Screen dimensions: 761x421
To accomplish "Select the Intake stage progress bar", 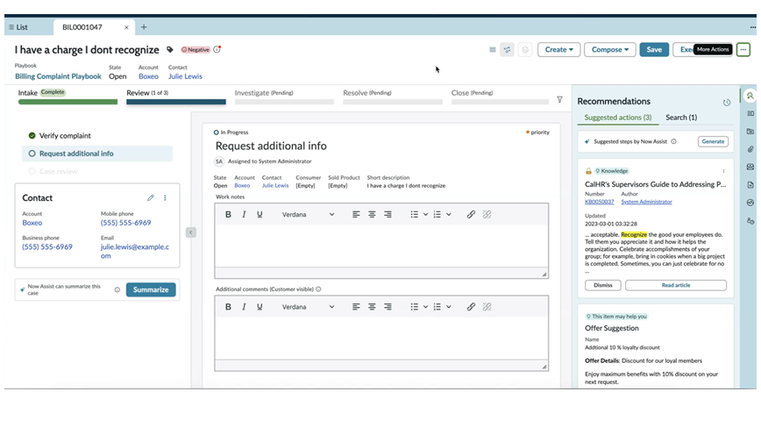I will tap(68, 102).
